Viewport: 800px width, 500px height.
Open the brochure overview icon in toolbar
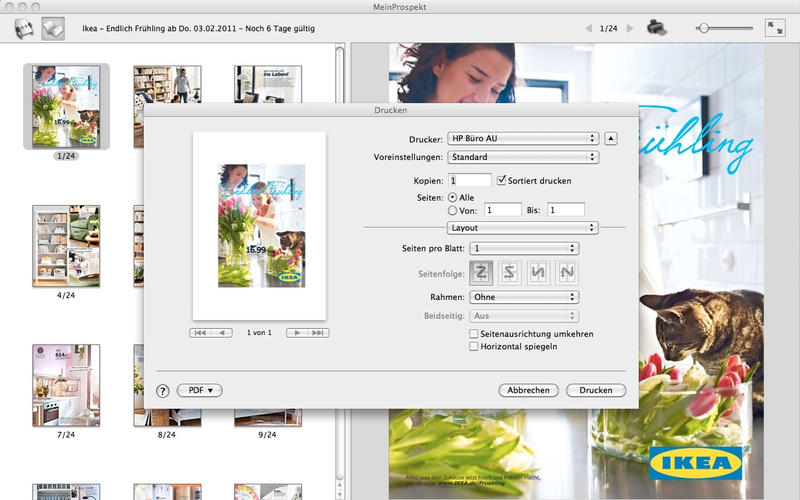pyautogui.click(x=23, y=29)
